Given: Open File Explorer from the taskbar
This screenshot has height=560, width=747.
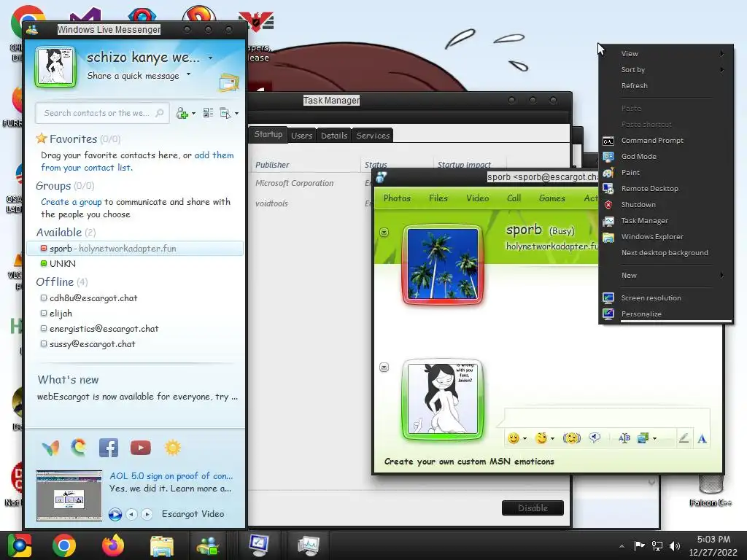Looking at the screenshot, I should 162,545.
